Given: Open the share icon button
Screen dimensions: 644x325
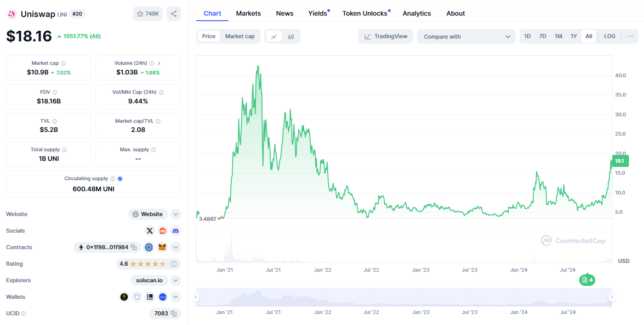Looking at the screenshot, I should 174,14.
